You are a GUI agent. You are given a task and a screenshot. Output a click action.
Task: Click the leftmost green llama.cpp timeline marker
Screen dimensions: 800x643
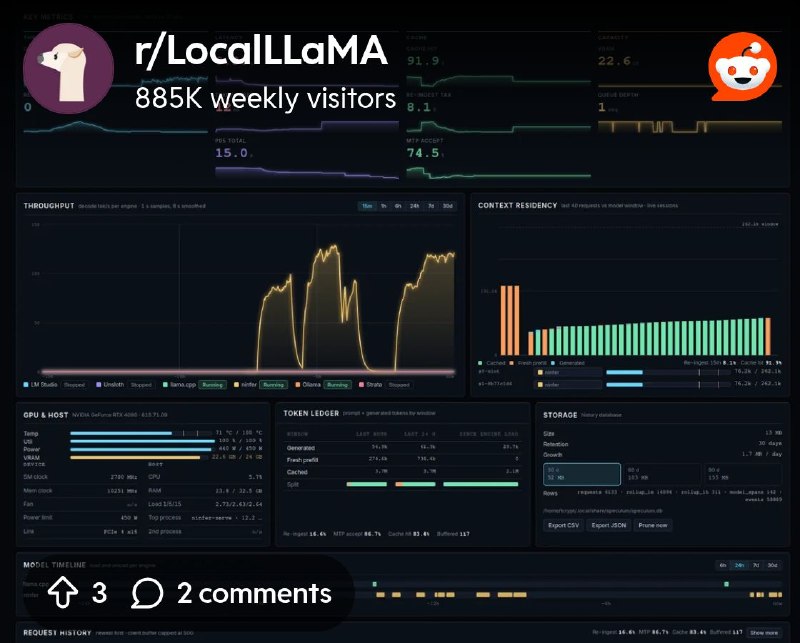click(x=374, y=584)
